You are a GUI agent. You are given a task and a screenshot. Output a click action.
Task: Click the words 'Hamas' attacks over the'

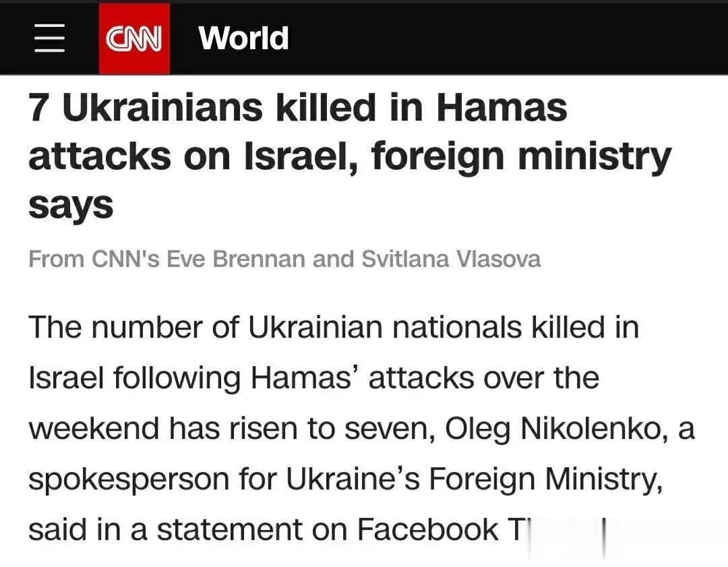(x=425, y=378)
